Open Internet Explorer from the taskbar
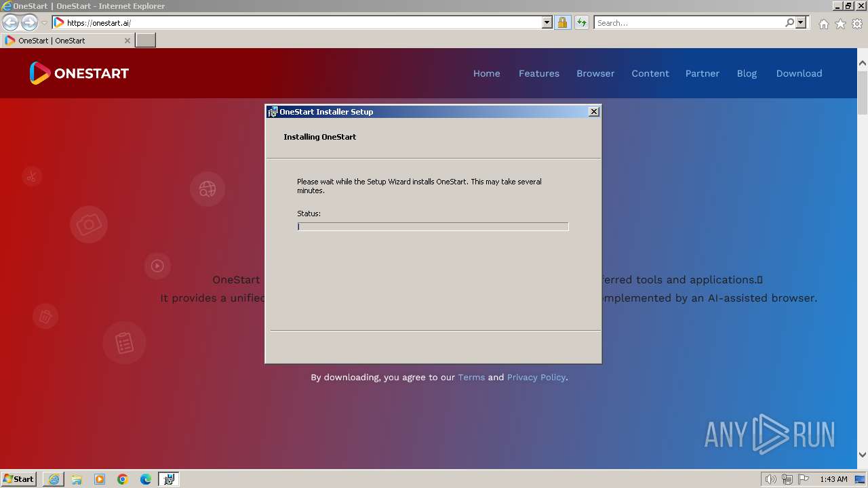The image size is (868, 488). point(54,479)
